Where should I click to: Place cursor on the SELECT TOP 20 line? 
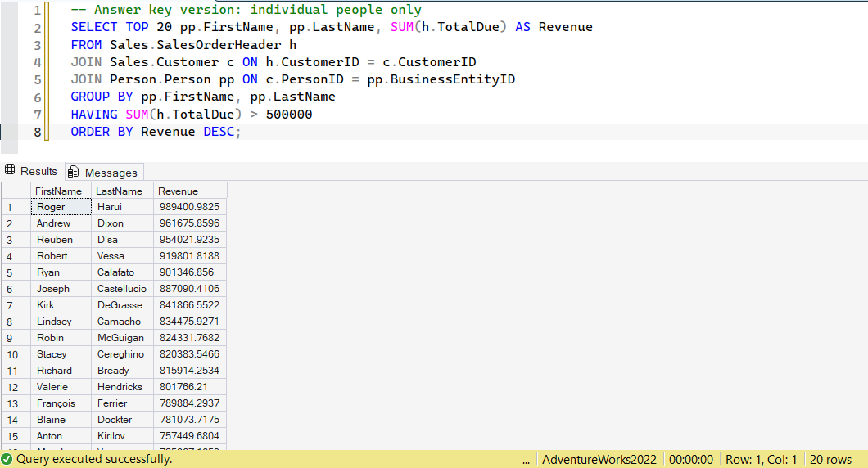pos(332,27)
